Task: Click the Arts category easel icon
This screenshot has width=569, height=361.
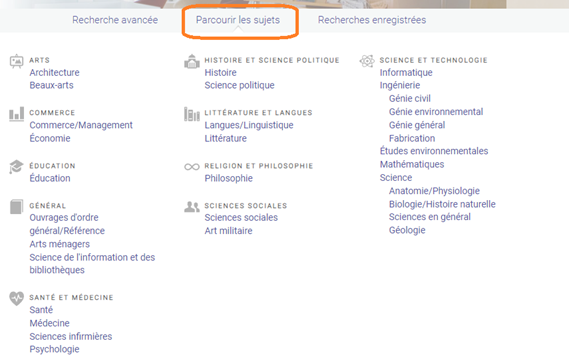Action: [x=16, y=61]
